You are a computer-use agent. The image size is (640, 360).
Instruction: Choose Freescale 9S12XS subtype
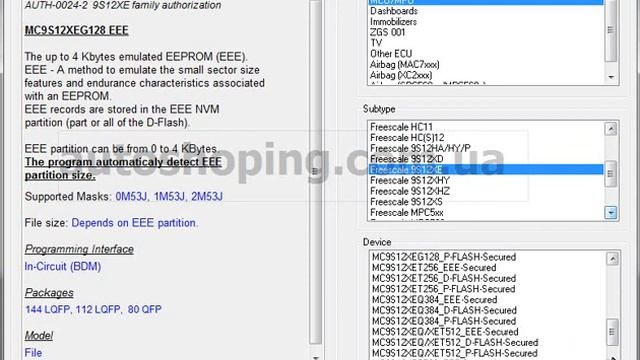[486, 202]
